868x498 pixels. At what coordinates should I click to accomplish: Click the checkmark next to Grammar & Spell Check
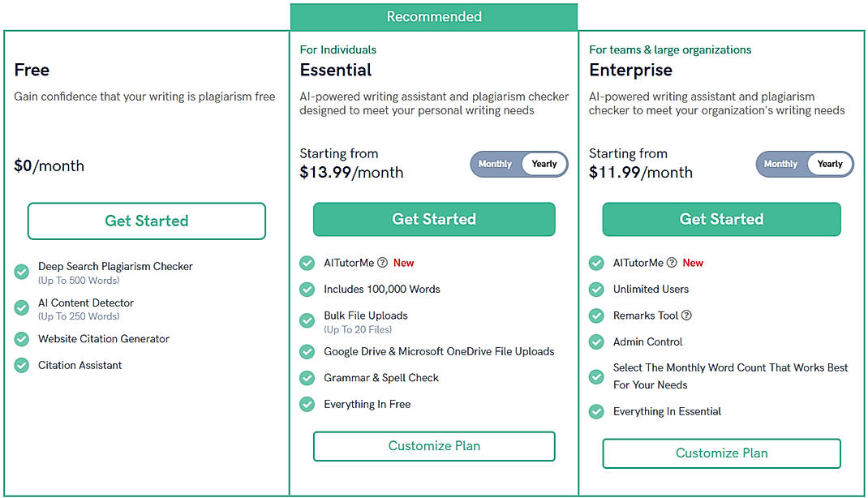(307, 377)
